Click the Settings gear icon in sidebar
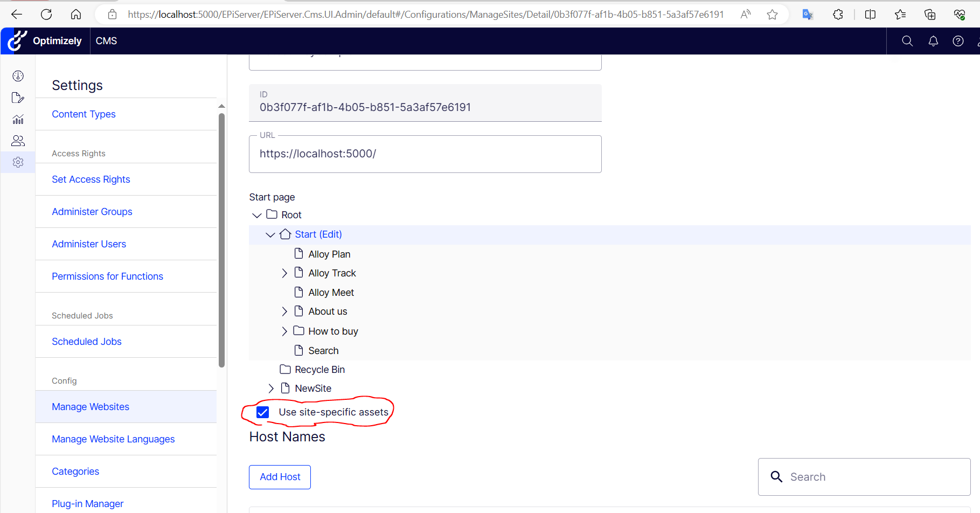980x513 pixels. tap(18, 162)
